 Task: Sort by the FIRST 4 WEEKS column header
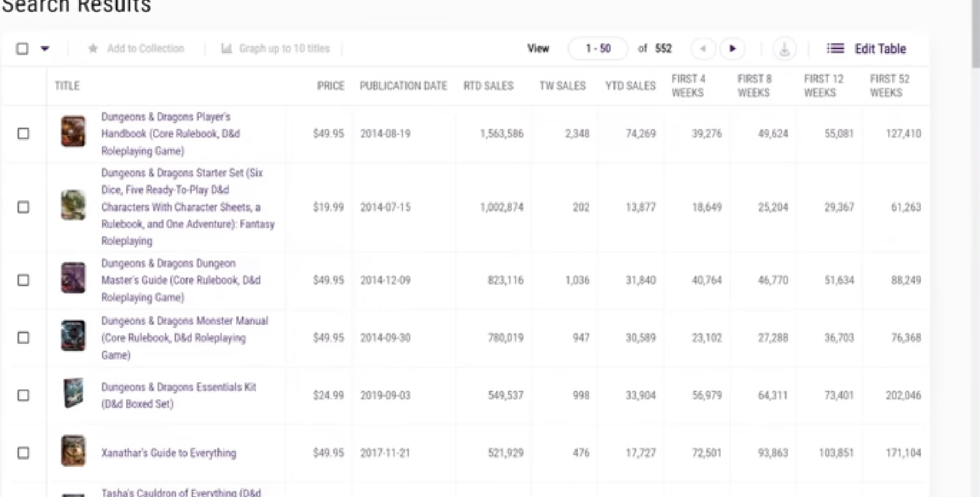coord(688,86)
